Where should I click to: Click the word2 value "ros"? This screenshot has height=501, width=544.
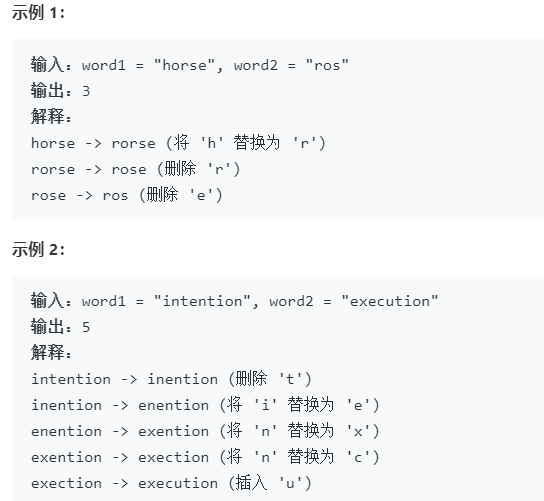click(x=327, y=65)
